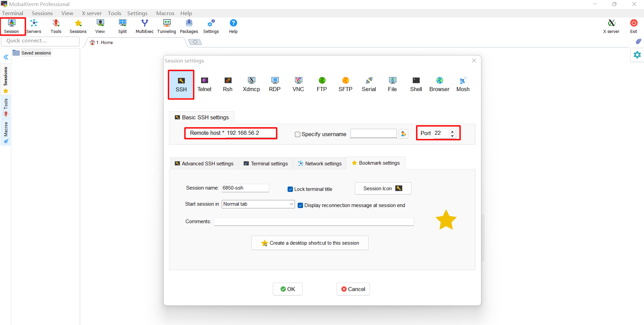This screenshot has width=644, height=325.
Task: Click the OK button
Action: [x=288, y=289]
